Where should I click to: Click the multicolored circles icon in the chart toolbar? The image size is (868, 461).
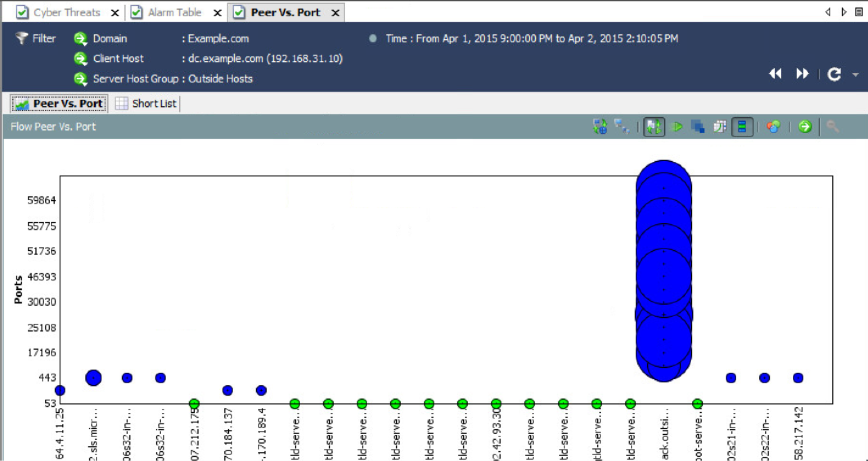773,127
